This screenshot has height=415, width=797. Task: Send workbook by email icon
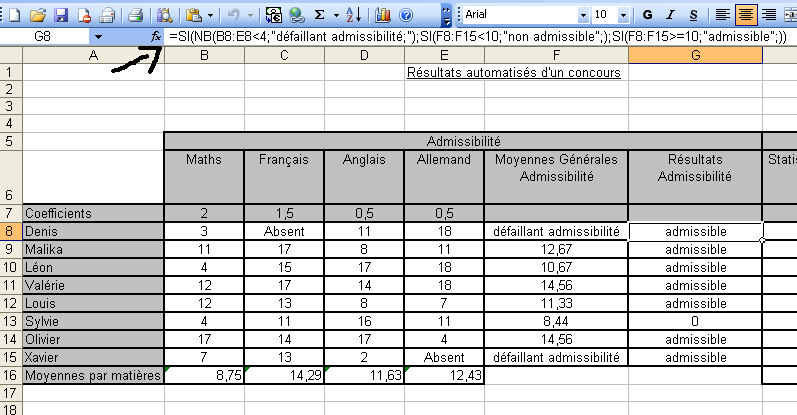point(107,15)
